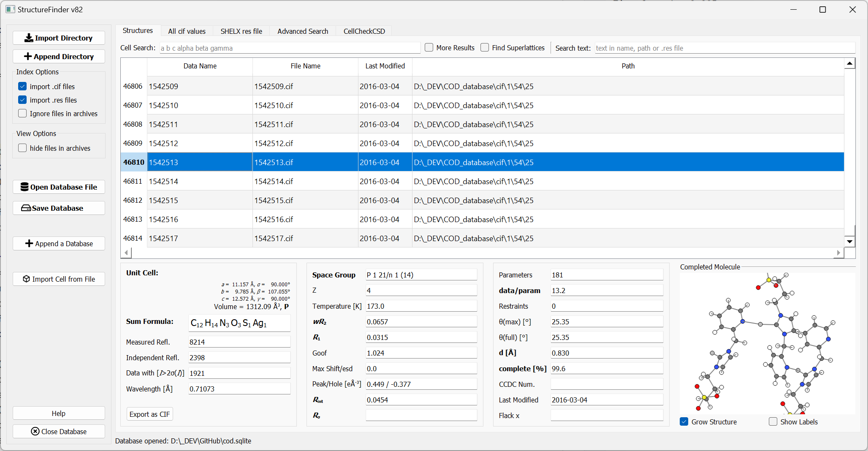
Task: Disable Grow Structure
Action: tap(684, 421)
